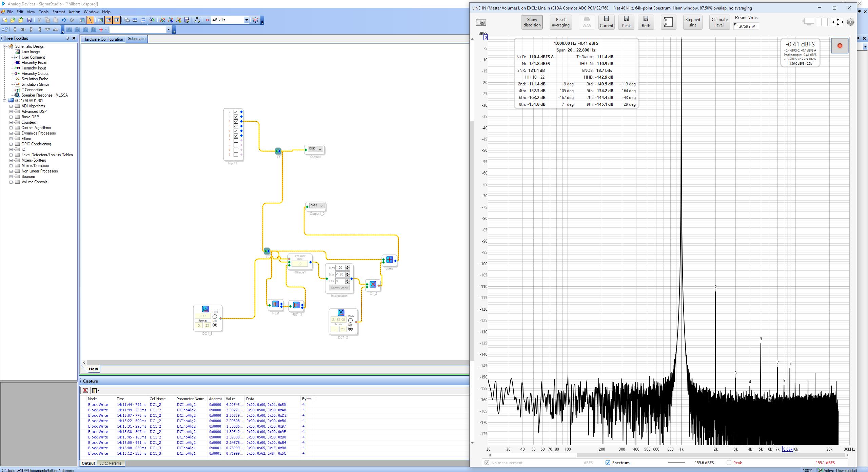
Task: Open the Tools menu
Action: coord(43,12)
